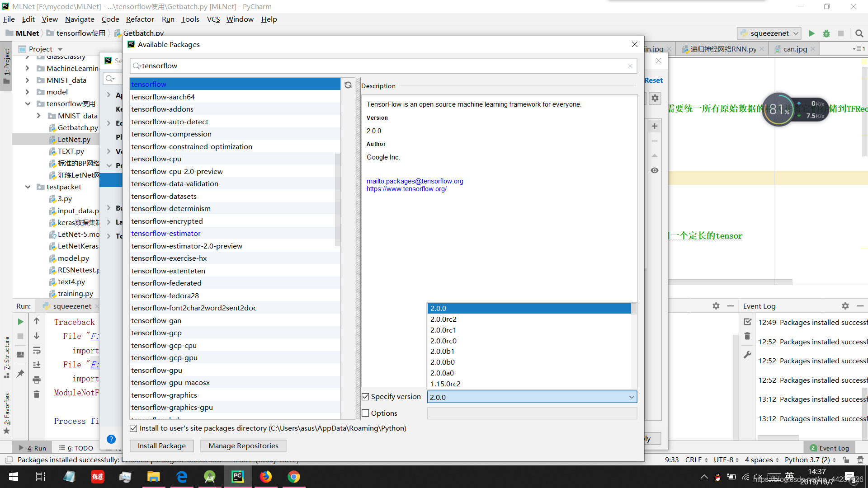Open the Refactor menu
Screen dimensions: 868x488
[140, 19]
